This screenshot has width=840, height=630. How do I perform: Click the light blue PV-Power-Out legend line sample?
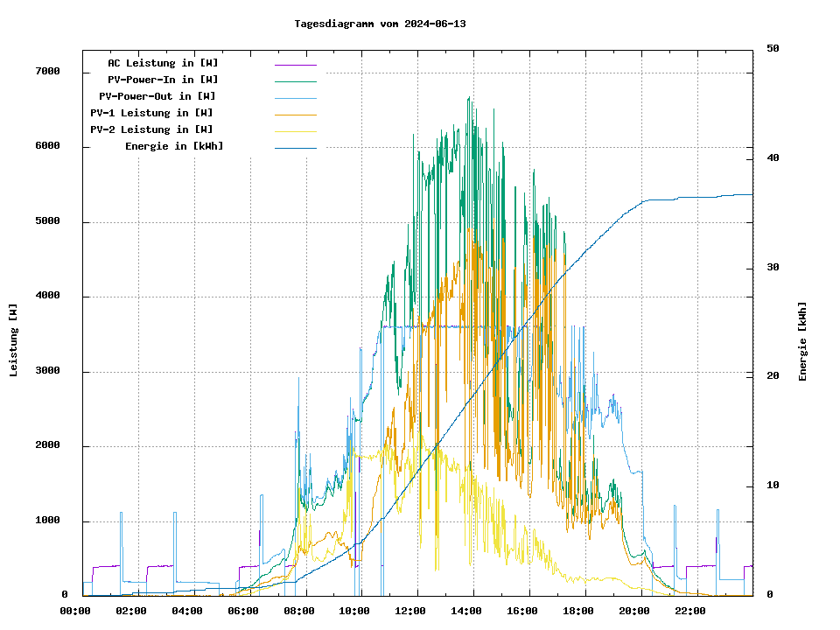pos(295,98)
